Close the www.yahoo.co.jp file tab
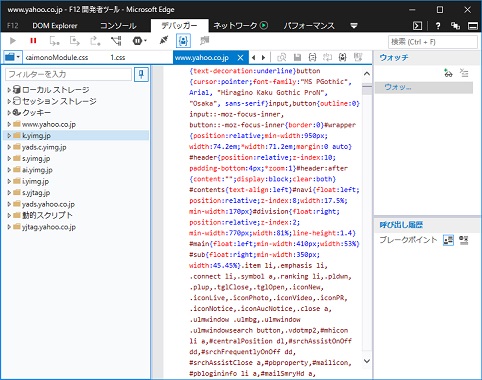This screenshot has height=380, width=482. click(240, 58)
